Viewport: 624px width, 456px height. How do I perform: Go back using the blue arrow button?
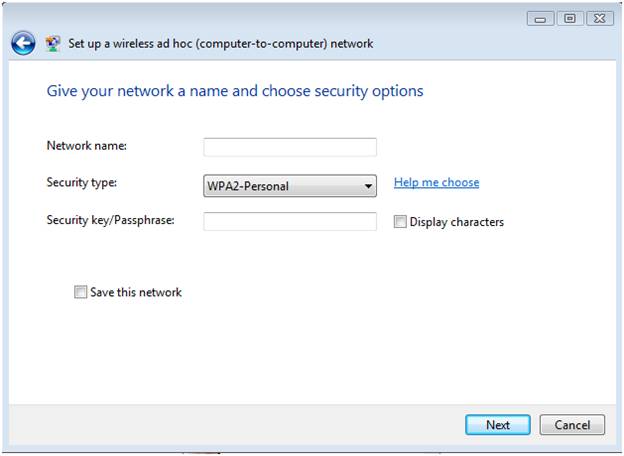[x=23, y=43]
